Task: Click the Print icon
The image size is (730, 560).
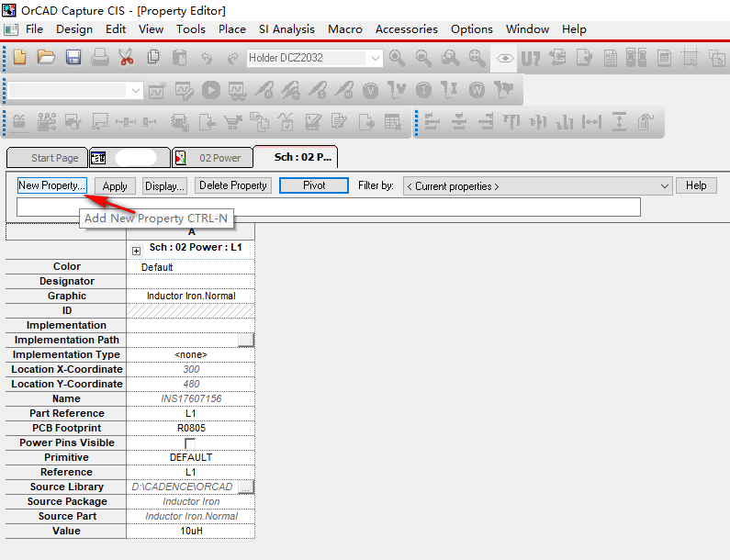Action: coord(100,58)
